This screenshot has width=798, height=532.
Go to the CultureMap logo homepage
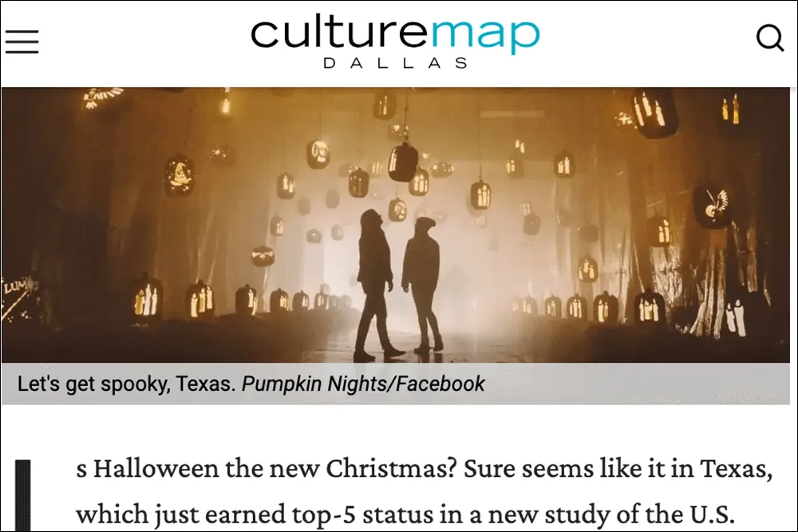(x=395, y=43)
